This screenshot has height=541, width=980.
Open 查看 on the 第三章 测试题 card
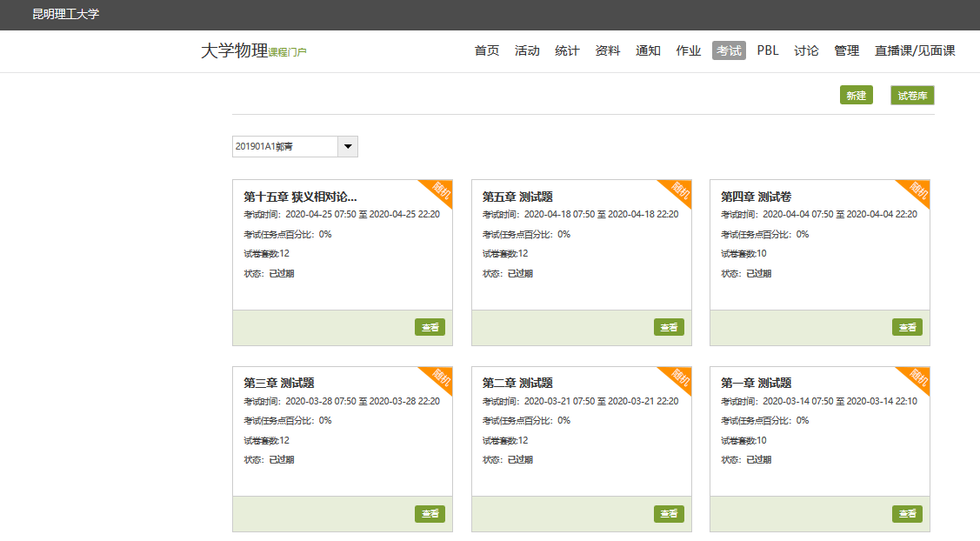point(430,513)
